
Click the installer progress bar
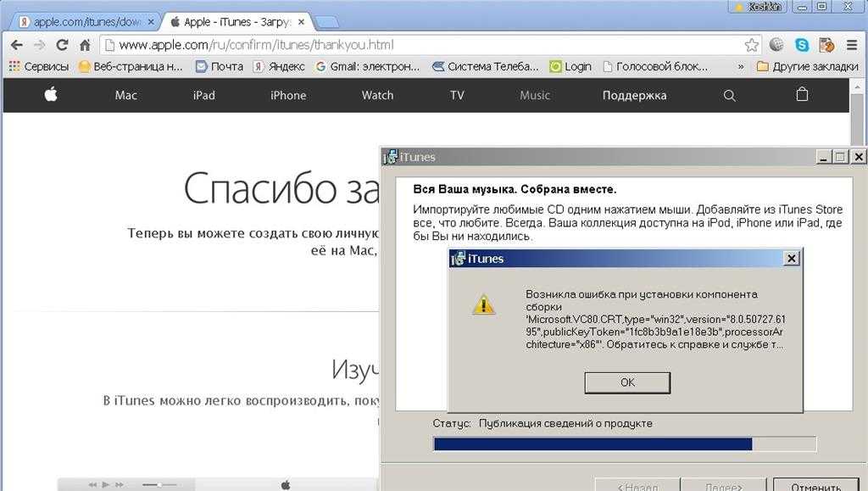625,444
